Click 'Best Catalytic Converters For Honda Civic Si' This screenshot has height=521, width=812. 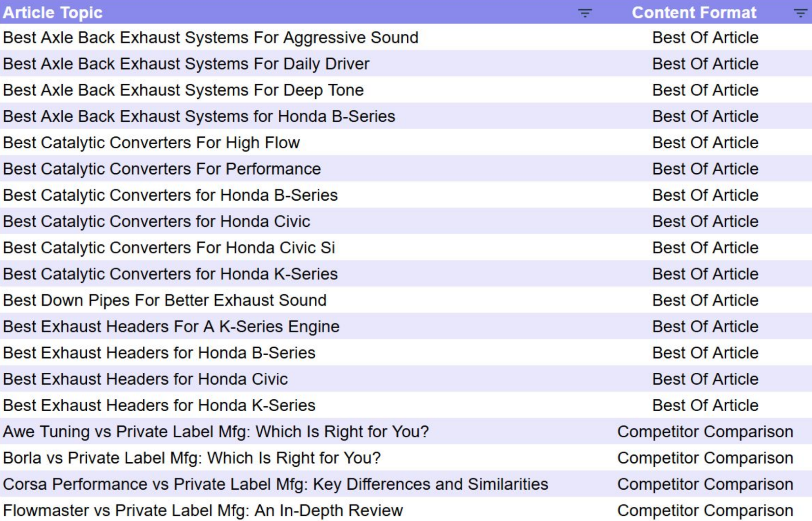click(x=169, y=248)
